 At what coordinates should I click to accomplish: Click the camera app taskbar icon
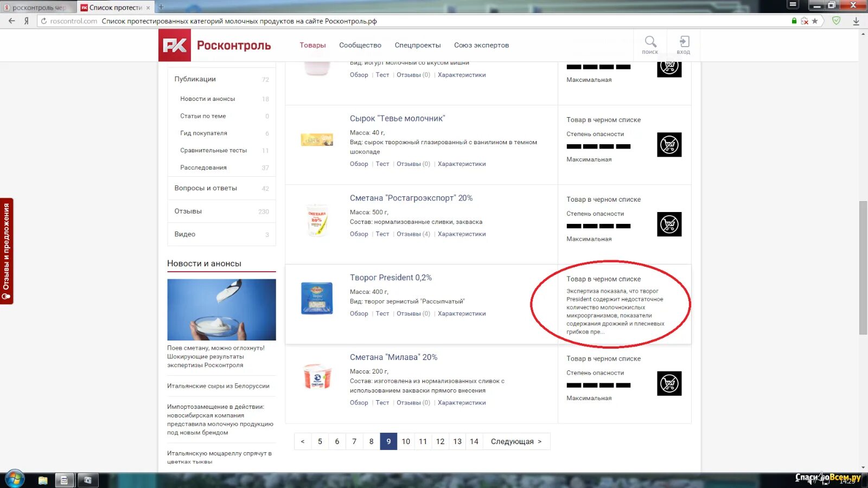pos(87,480)
